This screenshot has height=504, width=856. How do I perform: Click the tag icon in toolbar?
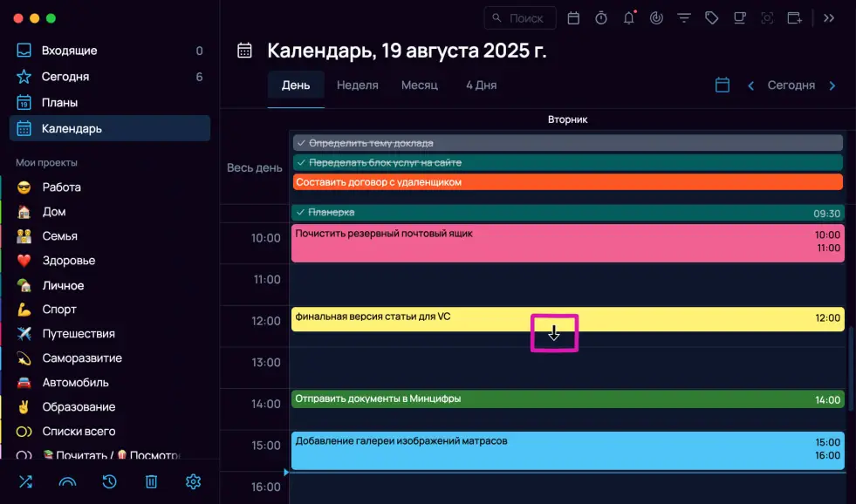(x=711, y=17)
